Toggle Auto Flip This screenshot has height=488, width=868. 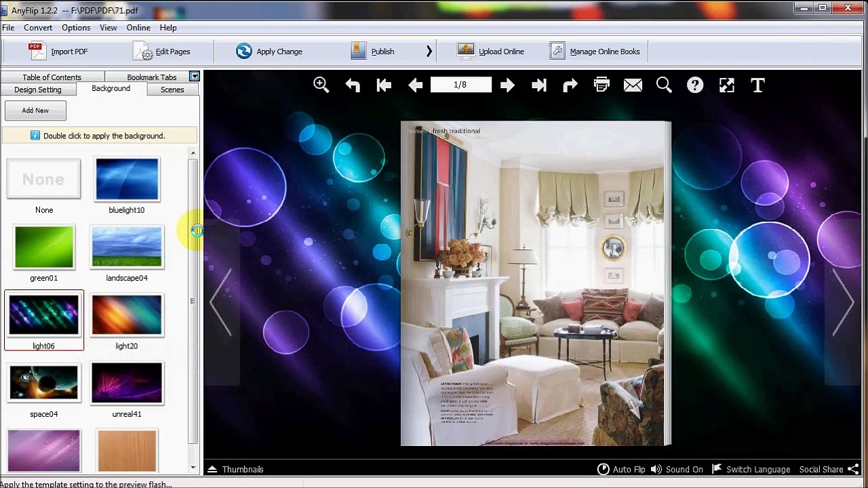coord(621,469)
